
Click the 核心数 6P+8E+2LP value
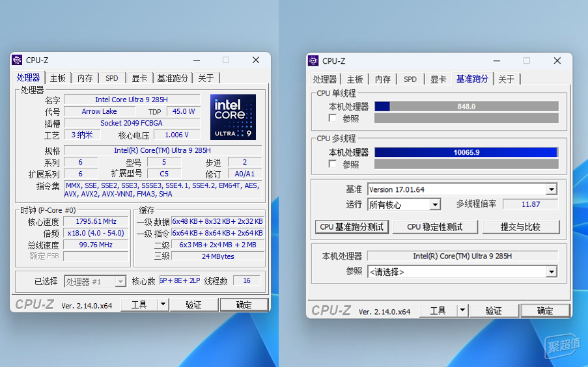180,280
